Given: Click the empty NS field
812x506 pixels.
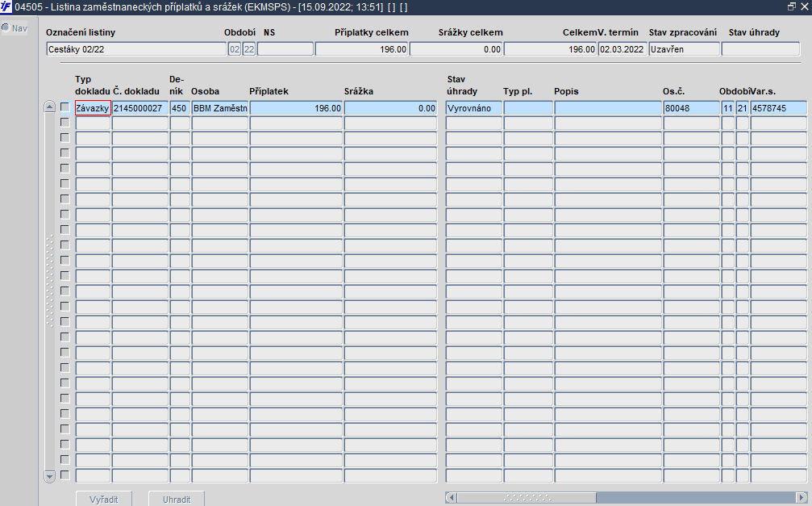Looking at the screenshot, I should 285,49.
